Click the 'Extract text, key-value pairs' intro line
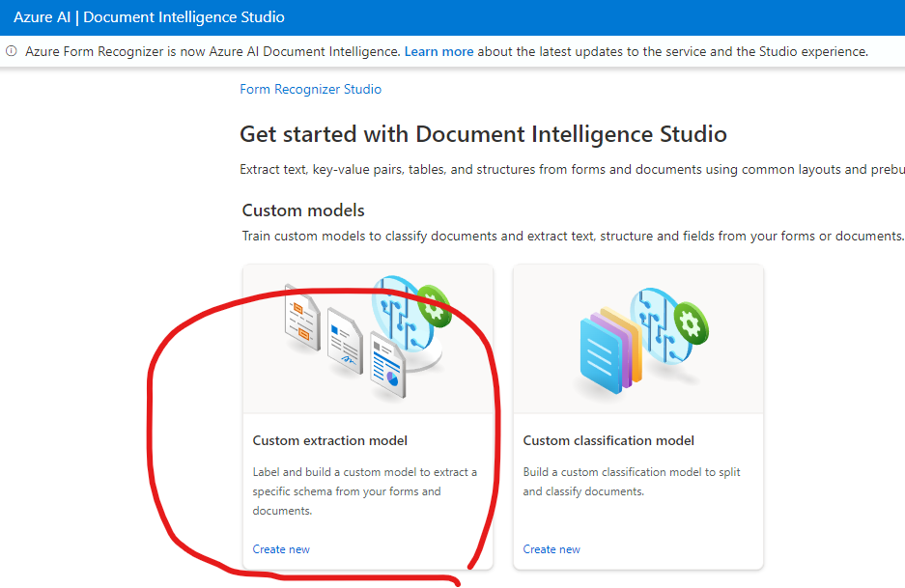905x588 pixels. (572, 169)
